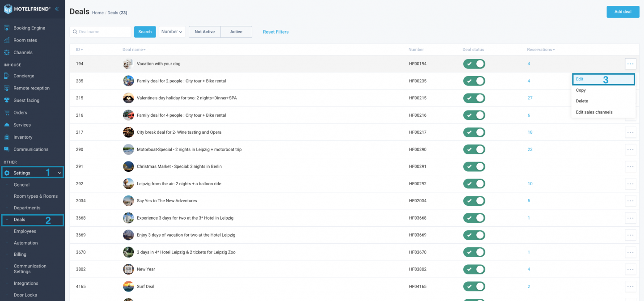Select Edit sales channels in the menu
Screen dimensions: 644x301
click(594, 112)
